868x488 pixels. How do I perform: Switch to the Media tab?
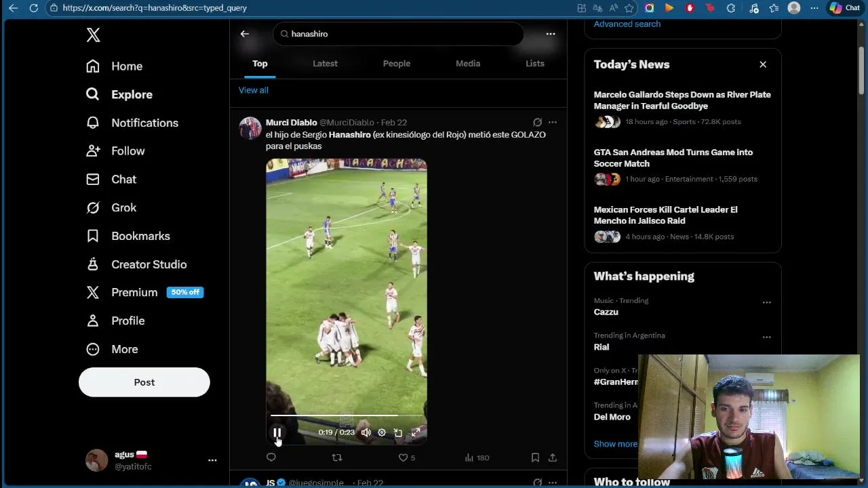point(468,64)
